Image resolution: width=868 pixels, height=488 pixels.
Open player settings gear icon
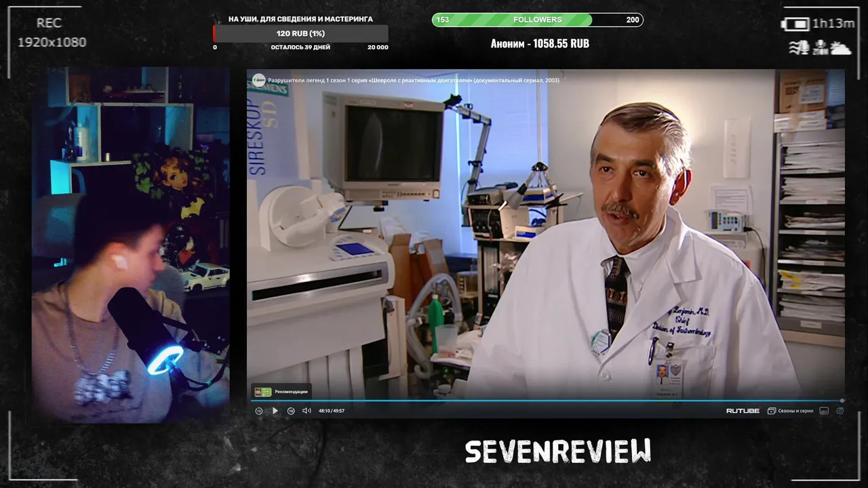coord(840,411)
